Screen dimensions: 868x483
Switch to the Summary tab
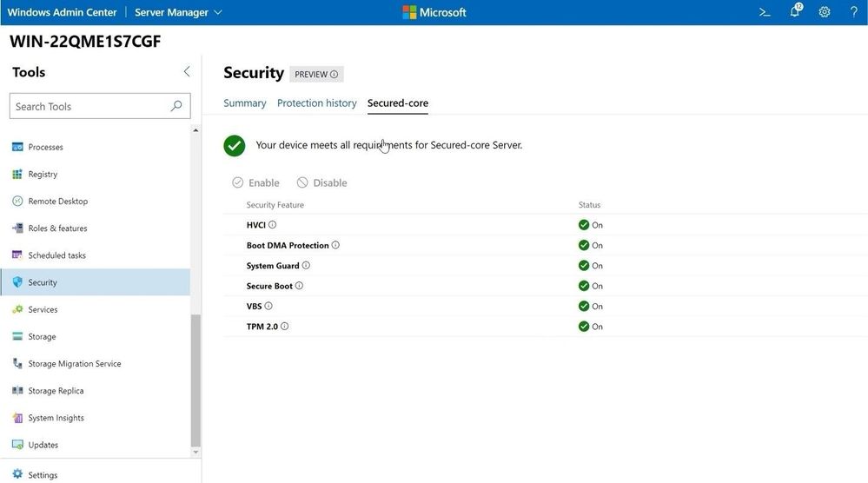pos(245,103)
